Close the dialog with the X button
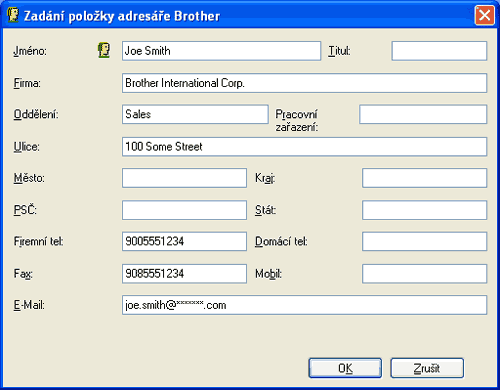Image resolution: width=500 pixels, height=390 pixels. coord(484,15)
